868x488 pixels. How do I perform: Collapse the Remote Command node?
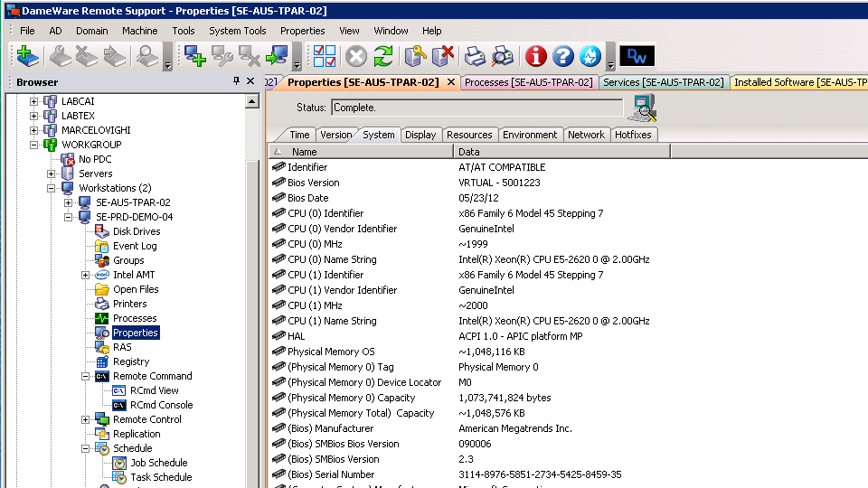(85, 376)
